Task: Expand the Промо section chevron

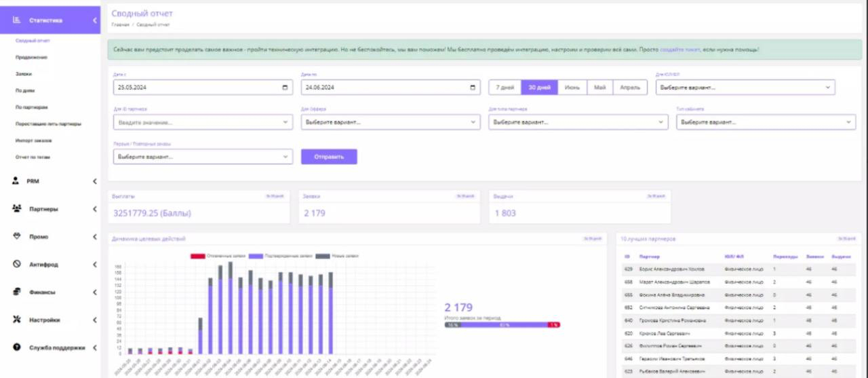Action: [95, 236]
